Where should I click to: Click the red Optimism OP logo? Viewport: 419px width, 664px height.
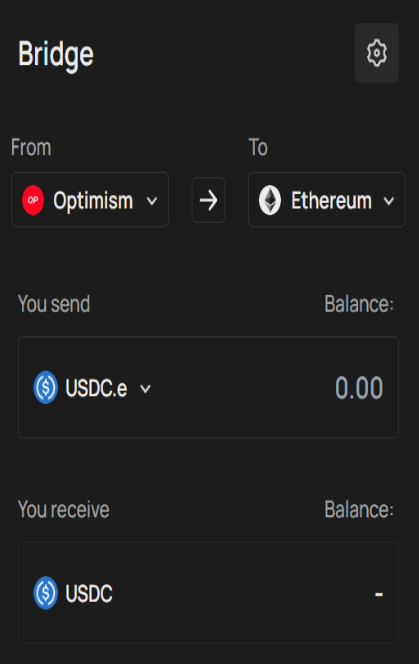33,200
